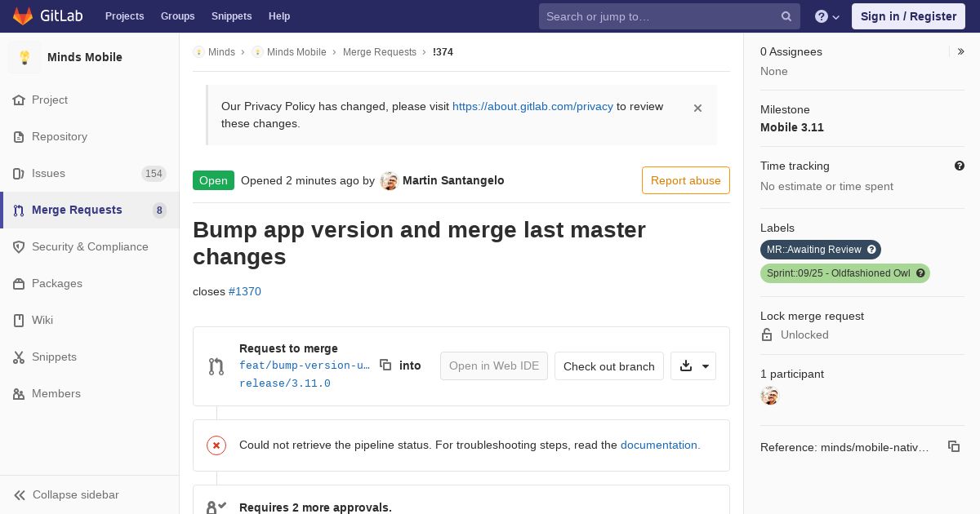This screenshot has width=980, height=514.
Task: Open the linked issue #1370
Action: (x=245, y=291)
